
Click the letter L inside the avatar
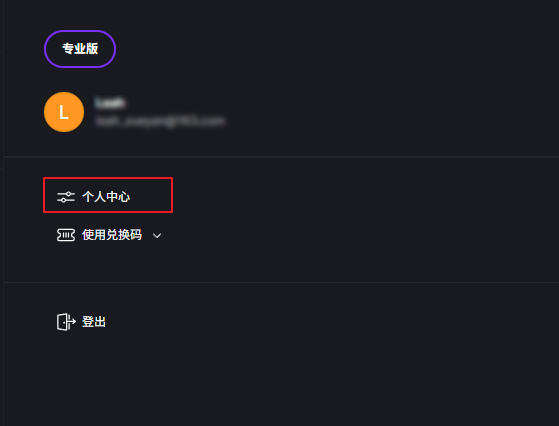(64, 113)
